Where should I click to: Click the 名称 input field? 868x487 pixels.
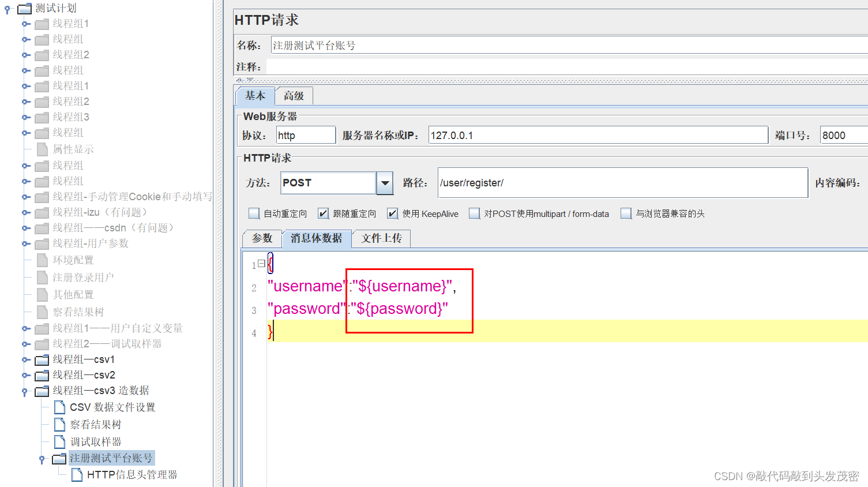point(569,46)
